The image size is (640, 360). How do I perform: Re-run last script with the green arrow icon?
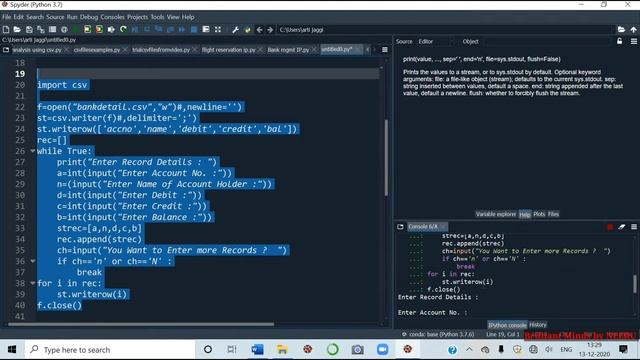click(x=123, y=29)
